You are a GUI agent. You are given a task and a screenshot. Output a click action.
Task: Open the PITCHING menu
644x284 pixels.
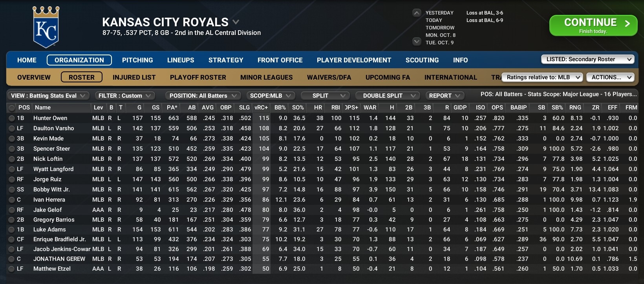pyautogui.click(x=137, y=60)
